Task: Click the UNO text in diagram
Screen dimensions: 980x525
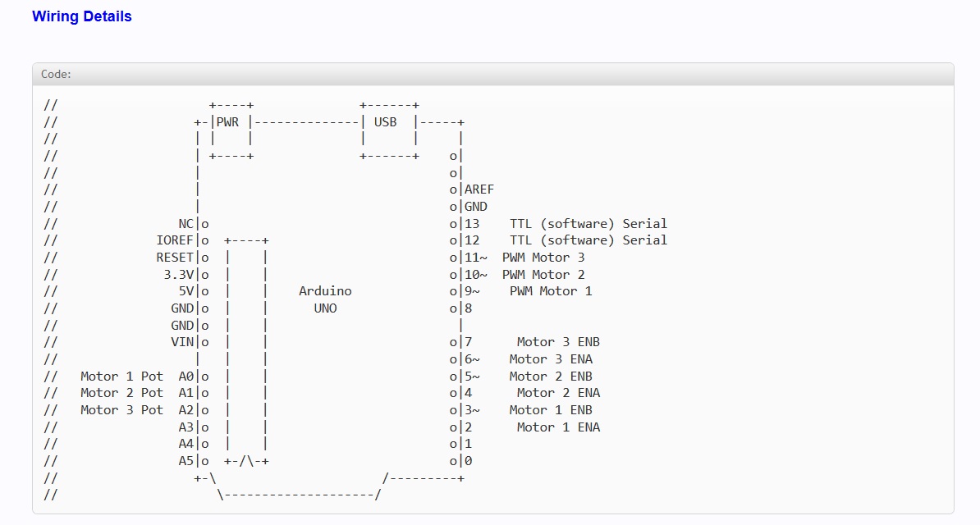Action: pyautogui.click(x=325, y=308)
